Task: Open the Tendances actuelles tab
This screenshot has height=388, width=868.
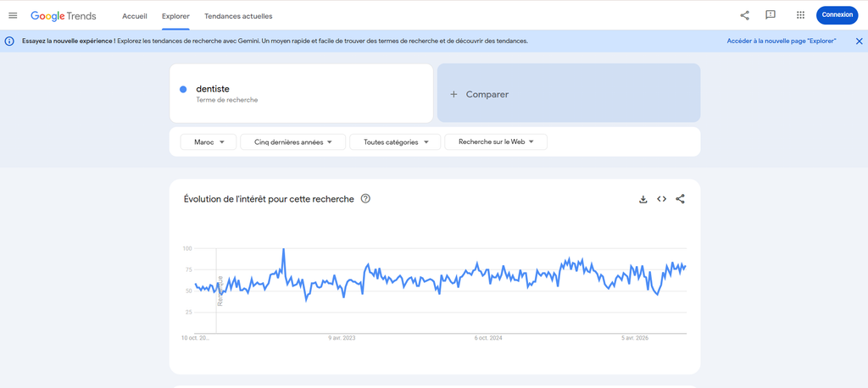Action: tap(238, 16)
